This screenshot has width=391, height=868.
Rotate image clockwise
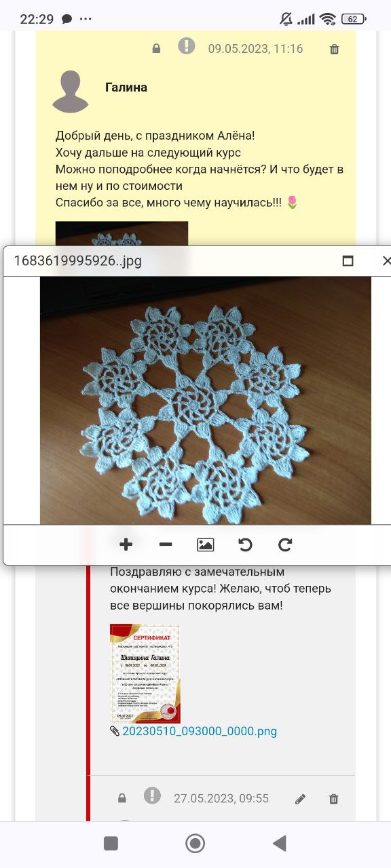pos(286,545)
